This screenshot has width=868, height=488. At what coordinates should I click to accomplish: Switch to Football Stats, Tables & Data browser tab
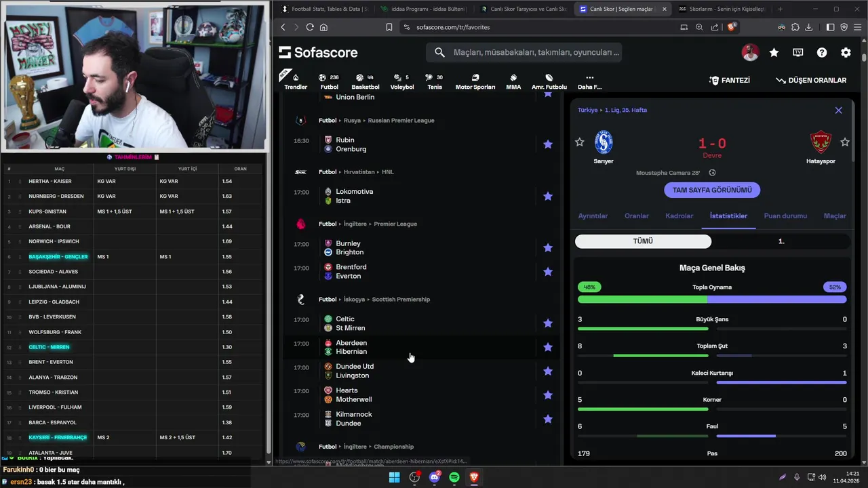[x=324, y=9]
